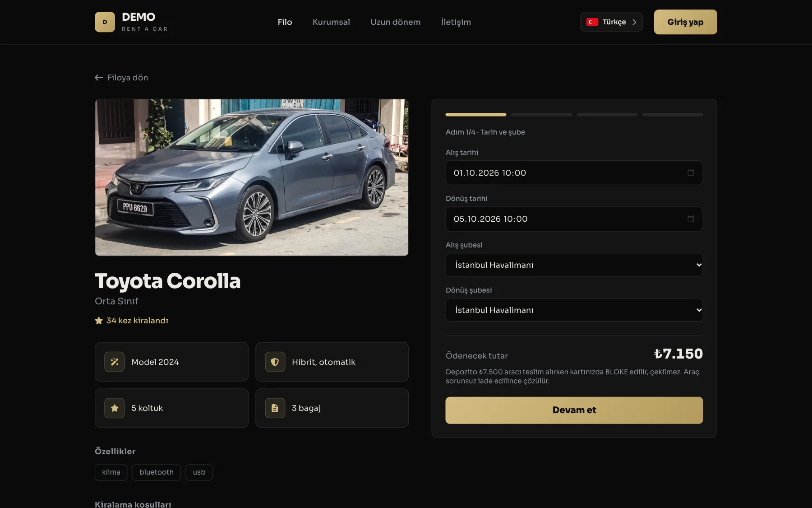Click the 34 kez kiralandı text
The image size is (812, 508).
click(x=137, y=321)
